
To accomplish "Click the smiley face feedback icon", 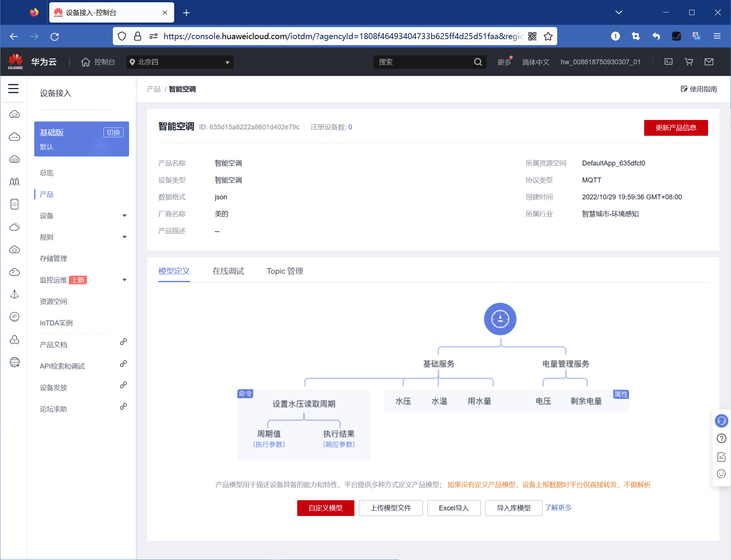I will point(721,474).
